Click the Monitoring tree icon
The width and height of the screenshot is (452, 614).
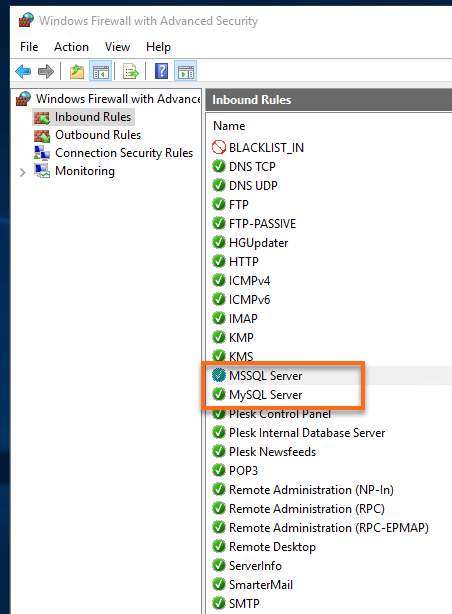pos(42,171)
